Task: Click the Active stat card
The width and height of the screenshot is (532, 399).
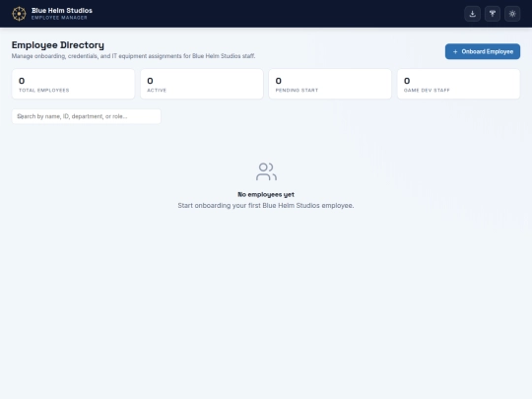Action: [202, 84]
